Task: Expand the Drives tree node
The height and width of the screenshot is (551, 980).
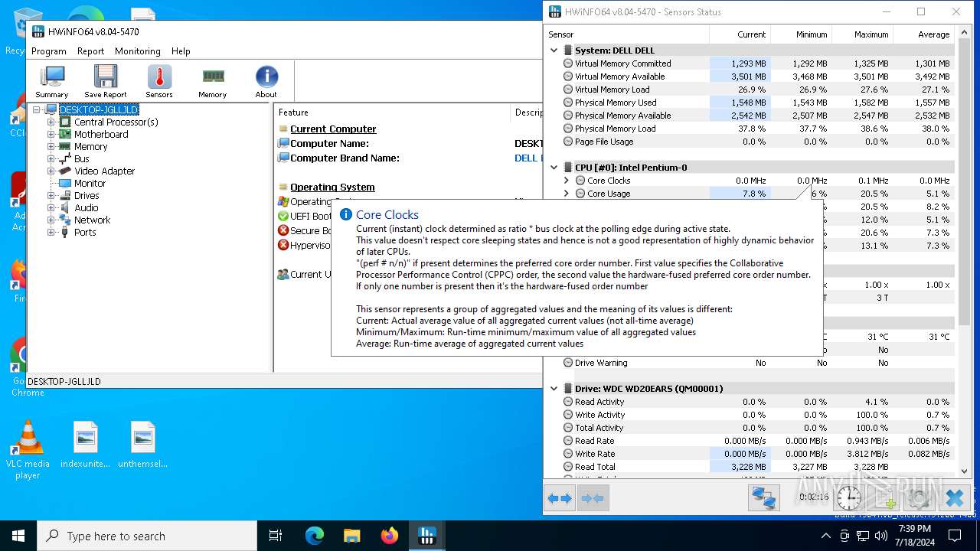Action: (x=51, y=195)
